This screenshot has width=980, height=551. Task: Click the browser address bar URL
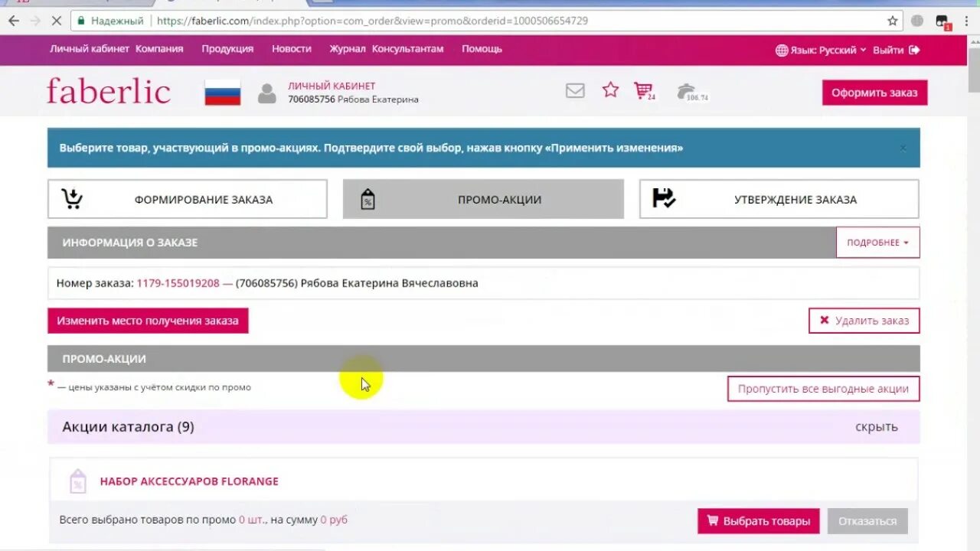click(372, 21)
